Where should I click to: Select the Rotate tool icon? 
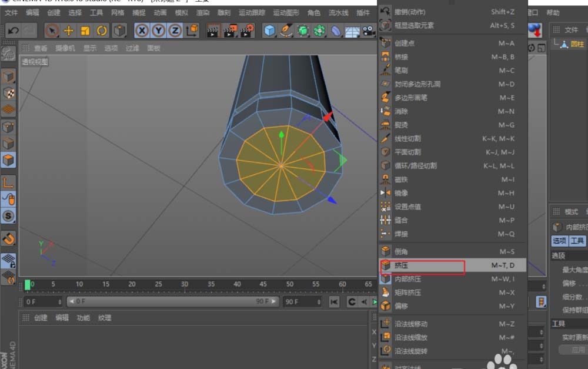coord(102,31)
